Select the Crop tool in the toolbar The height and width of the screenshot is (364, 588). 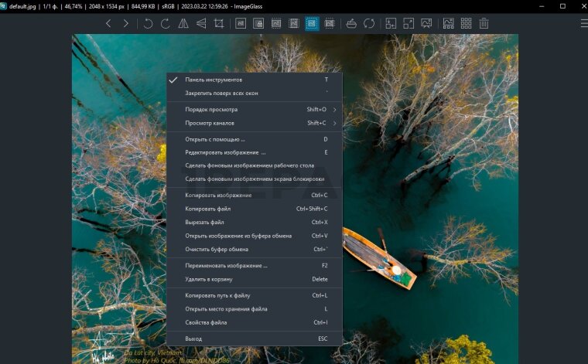(219, 23)
